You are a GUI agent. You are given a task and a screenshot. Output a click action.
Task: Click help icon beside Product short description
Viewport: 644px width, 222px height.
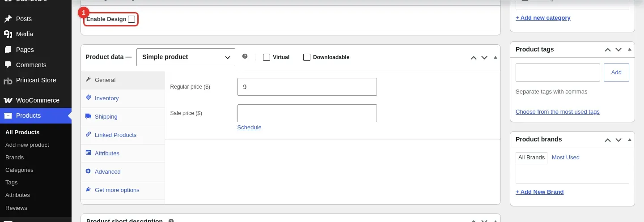(171, 221)
